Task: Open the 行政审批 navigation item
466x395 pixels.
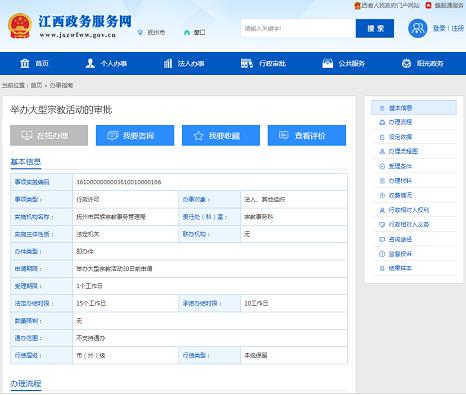Action: click(x=263, y=63)
